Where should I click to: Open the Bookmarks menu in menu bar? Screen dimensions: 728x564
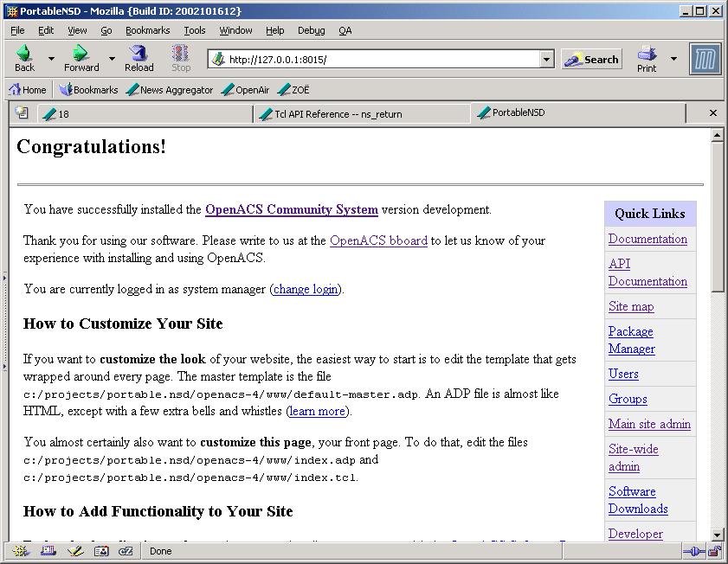point(148,30)
